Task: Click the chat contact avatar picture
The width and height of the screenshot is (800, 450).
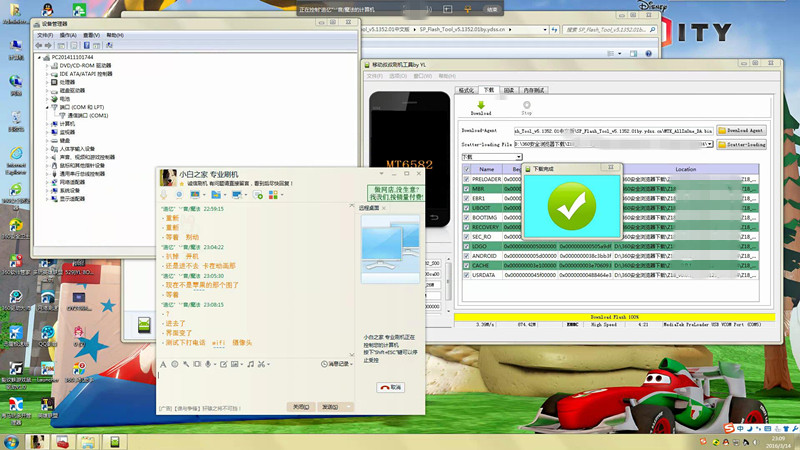Action: point(168,178)
